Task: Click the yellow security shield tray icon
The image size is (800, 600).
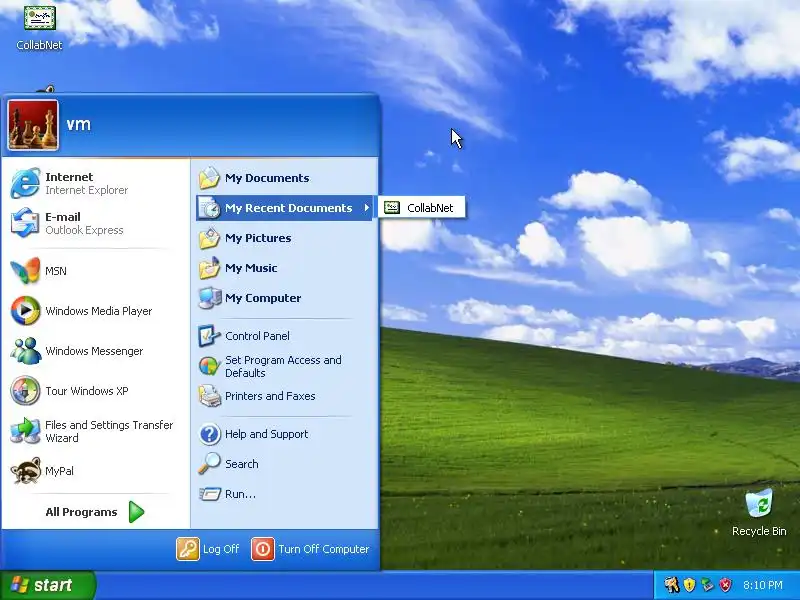Action: [x=689, y=585]
